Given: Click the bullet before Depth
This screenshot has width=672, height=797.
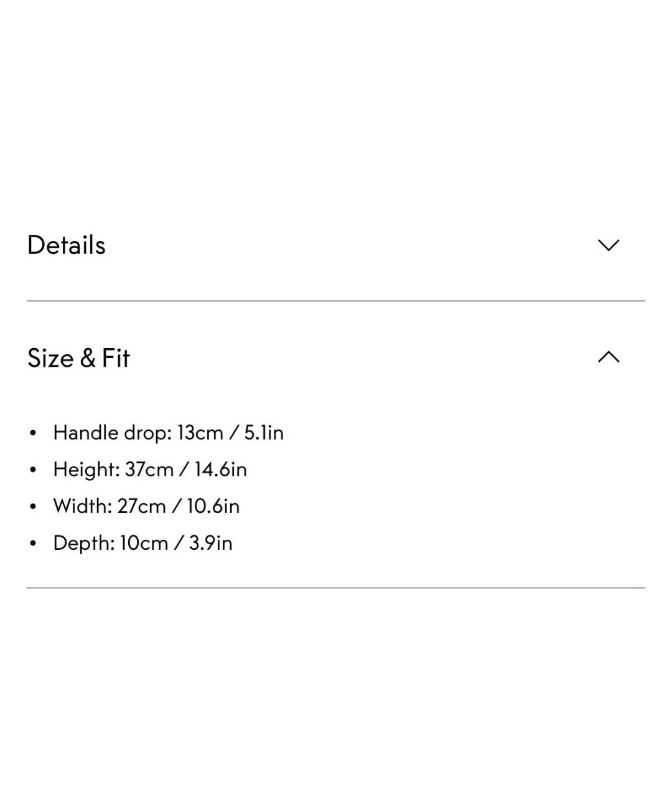Looking at the screenshot, I should coord(33,543).
